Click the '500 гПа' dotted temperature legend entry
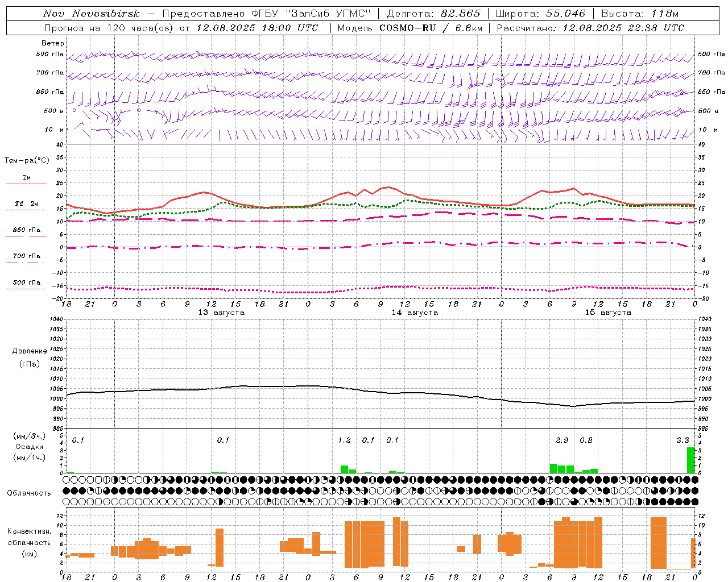This screenshot has width=728, height=582. tap(26, 285)
